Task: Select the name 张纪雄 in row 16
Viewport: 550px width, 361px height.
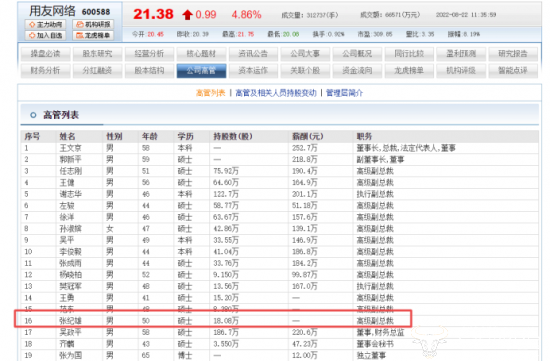Action: (71, 321)
